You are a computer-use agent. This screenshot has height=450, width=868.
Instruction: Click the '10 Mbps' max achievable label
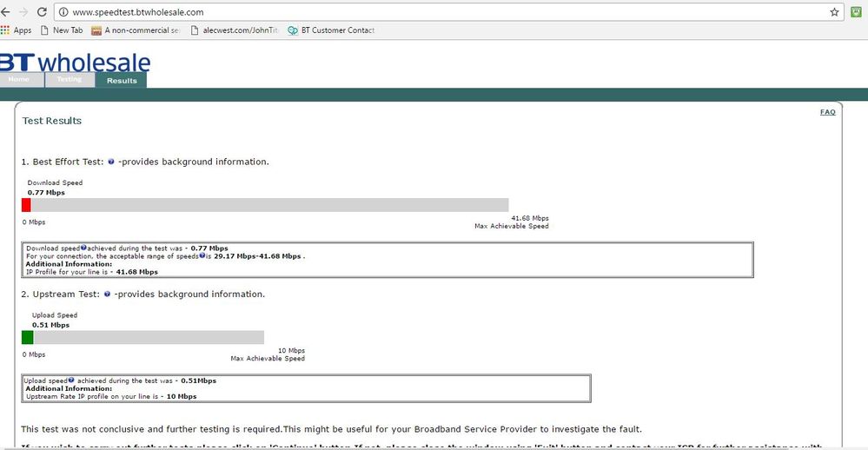point(291,350)
